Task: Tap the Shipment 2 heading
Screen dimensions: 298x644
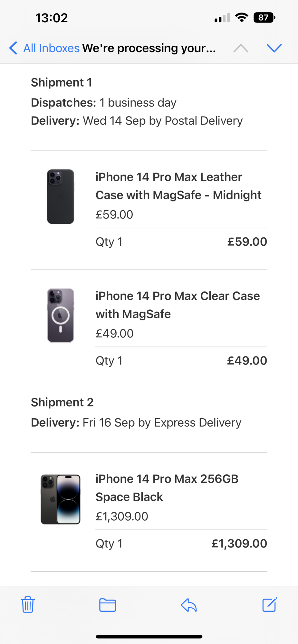Action: [62, 402]
